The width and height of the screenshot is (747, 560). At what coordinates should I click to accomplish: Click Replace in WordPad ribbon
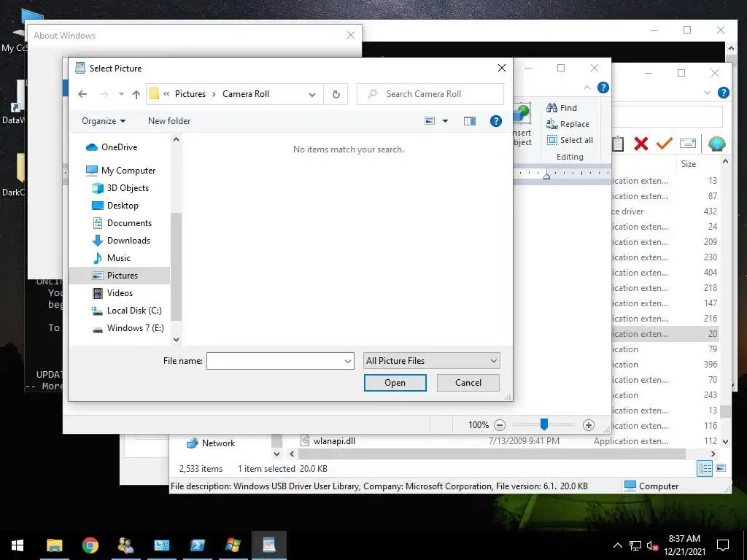point(568,124)
